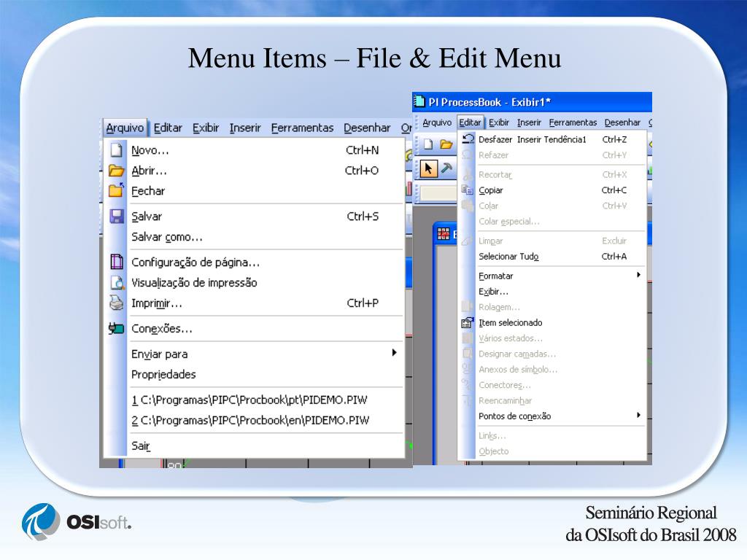Click PI ProcessBook - Exibir1* title bar
The image size is (747, 560).
point(532,102)
